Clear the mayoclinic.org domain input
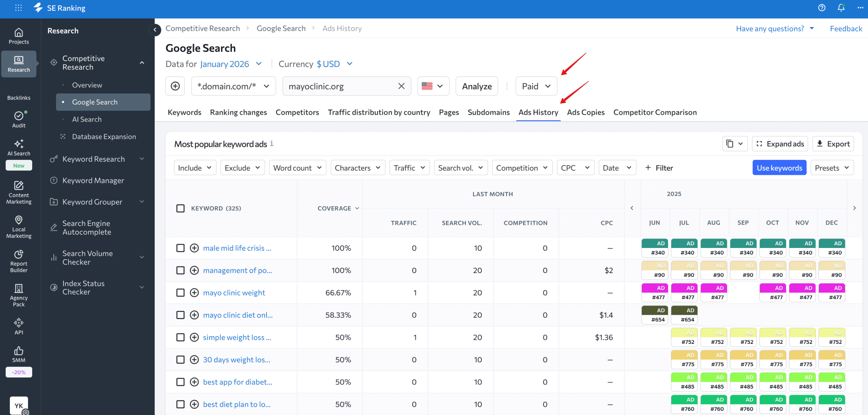This screenshot has height=415, width=868. [x=401, y=86]
